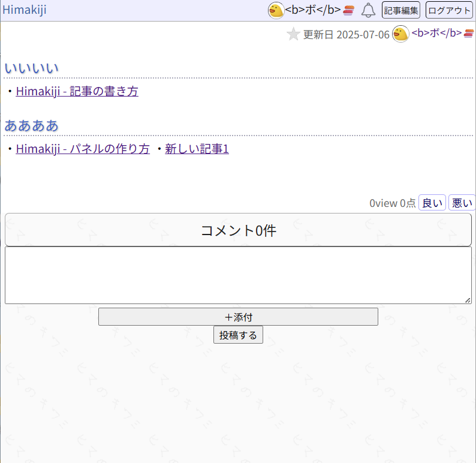Open Himakiji - パネルの作り方 link
This screenshot has width=476, height=463.
[83, 149]
